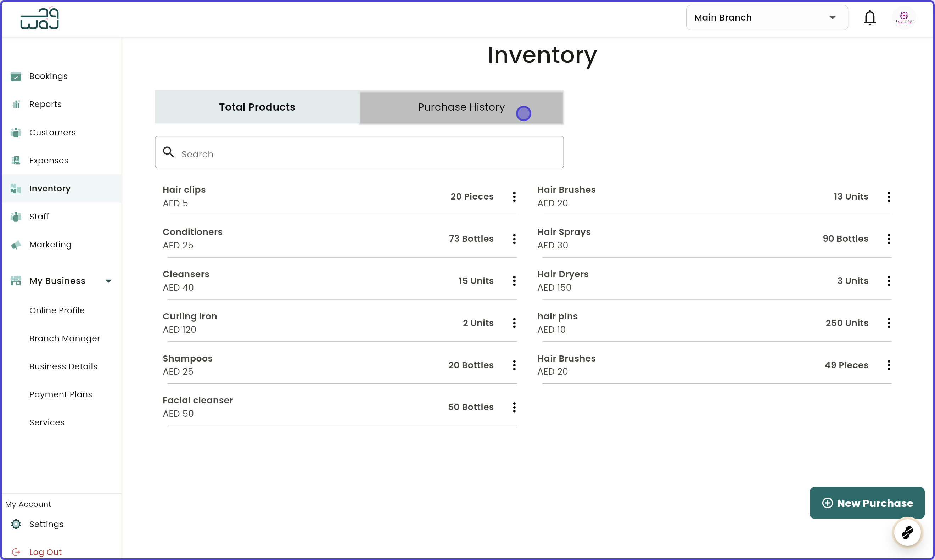Open the Settings gear icon
The width and height of the screenshot is (935, 560).
(16, 524)
